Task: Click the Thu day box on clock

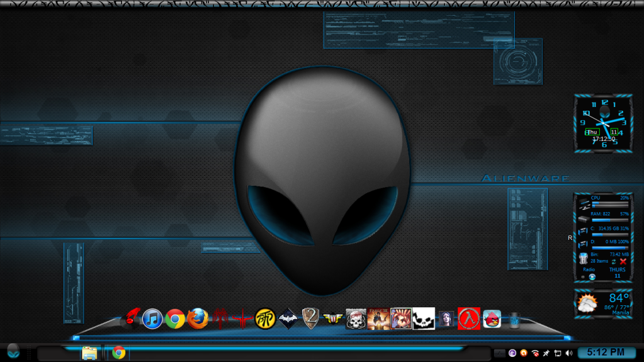Action: [592, 132]
